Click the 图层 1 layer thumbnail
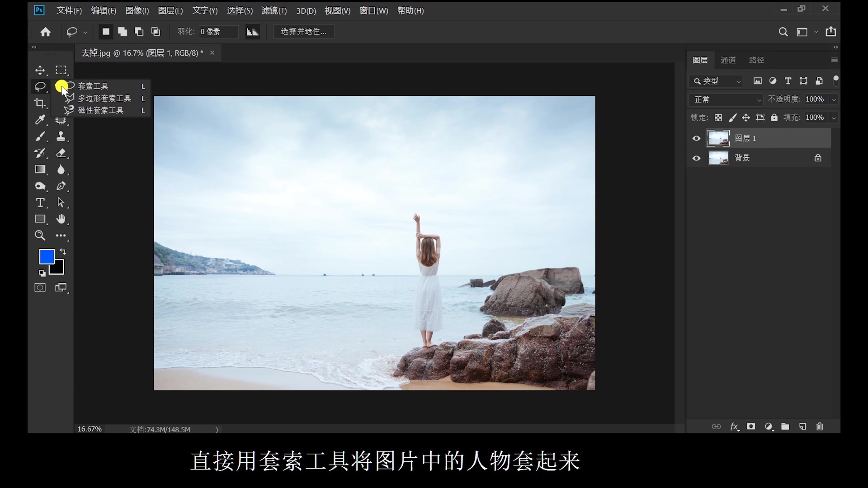This screenshot has height=488, width=868. coord(718,138)
